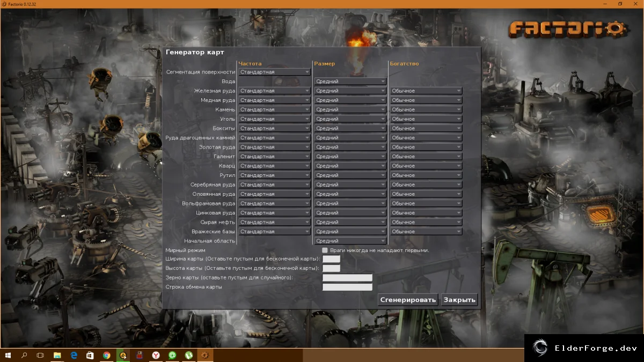Open Windows Store from taskbar
The width and height of the screenshot is (644, 362).
90,355
